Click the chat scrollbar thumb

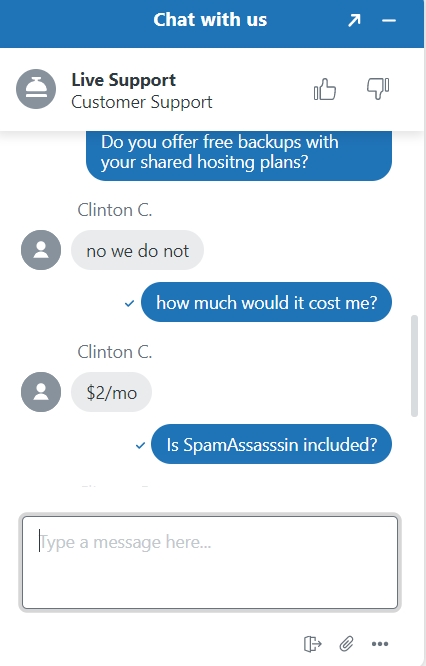pyautogui.click(x=415, y=366)
